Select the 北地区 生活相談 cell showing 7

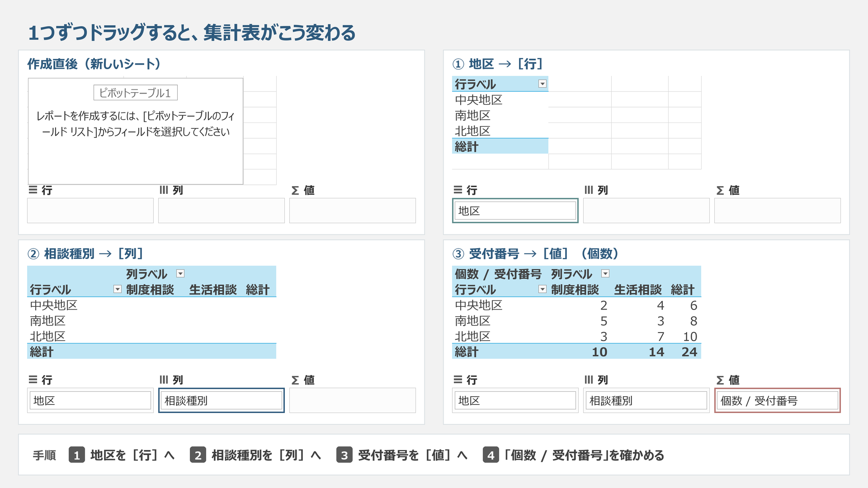click(x=660, y=336)
